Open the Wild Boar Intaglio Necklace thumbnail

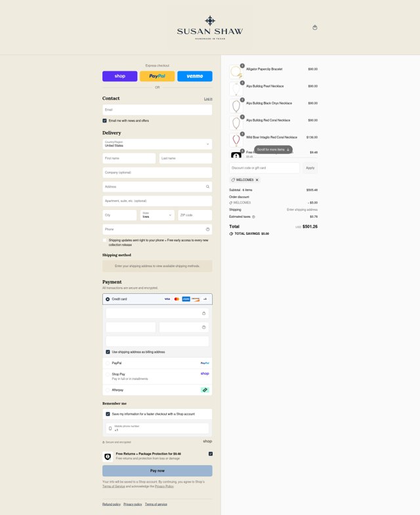click(236, 140)
